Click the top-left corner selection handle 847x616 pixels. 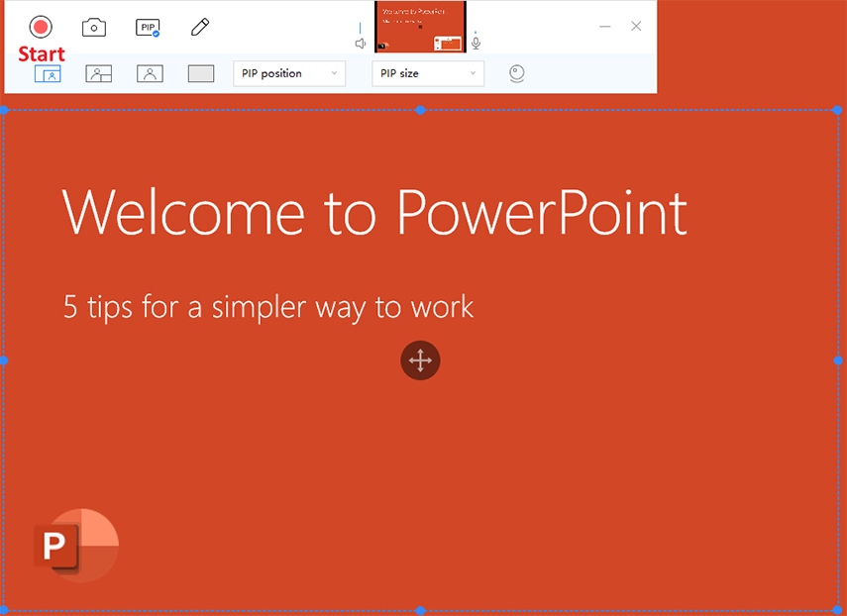click(3, 110)
